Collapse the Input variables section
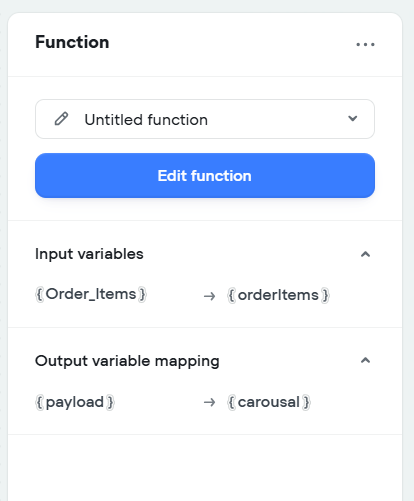This screenshot has width=414, height=501. coord(365,254)
